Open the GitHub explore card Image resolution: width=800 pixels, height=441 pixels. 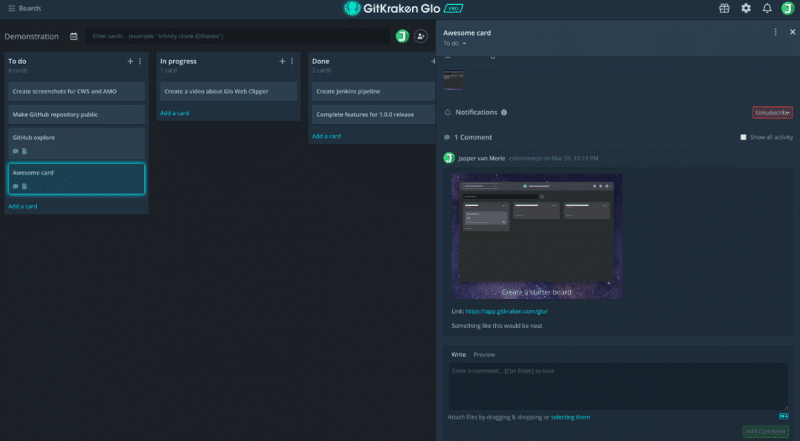pyautogui.click(x=77, y=143)
